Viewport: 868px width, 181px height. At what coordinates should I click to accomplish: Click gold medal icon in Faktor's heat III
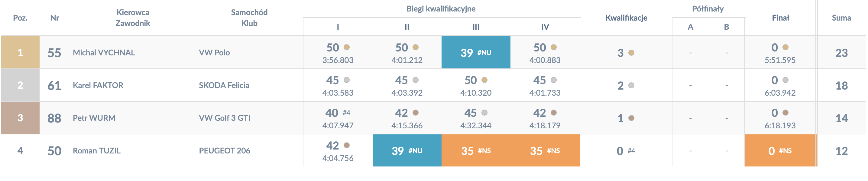484,80
